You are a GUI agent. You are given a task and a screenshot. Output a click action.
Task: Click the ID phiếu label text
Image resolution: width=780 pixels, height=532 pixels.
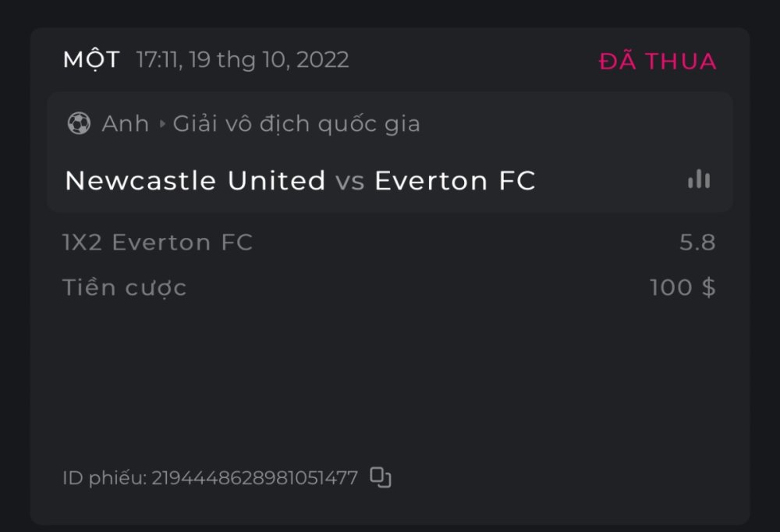tap(104, 477)
